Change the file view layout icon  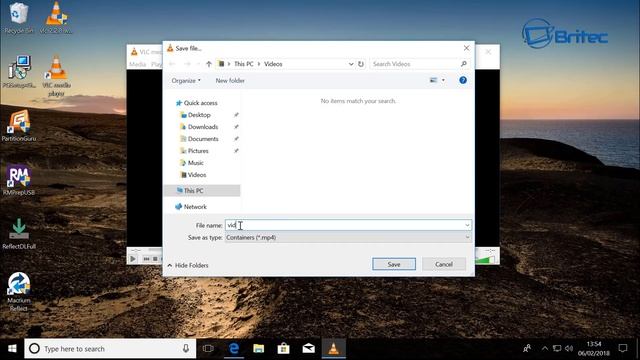(433, 80)
